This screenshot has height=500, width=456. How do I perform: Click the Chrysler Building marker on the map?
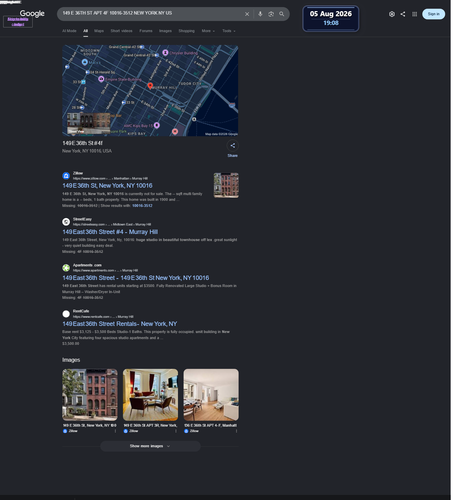point(165,53)
